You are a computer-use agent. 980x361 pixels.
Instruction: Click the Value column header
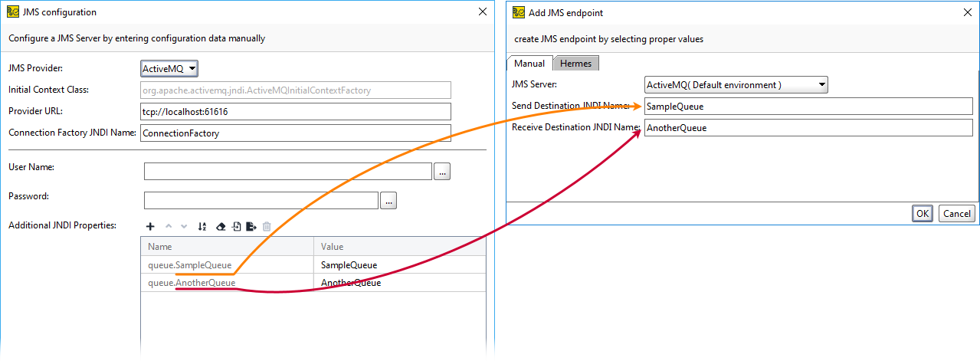coord(399,246)
